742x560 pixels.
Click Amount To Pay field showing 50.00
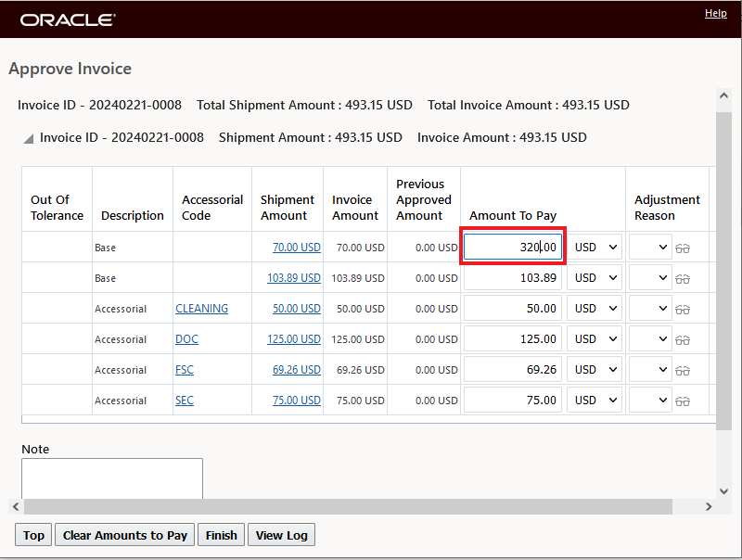(x=513, y=309)
